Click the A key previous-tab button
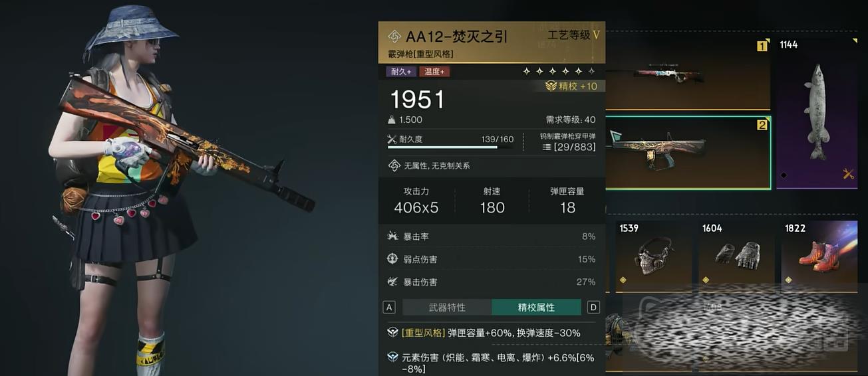 coord(389,308)
